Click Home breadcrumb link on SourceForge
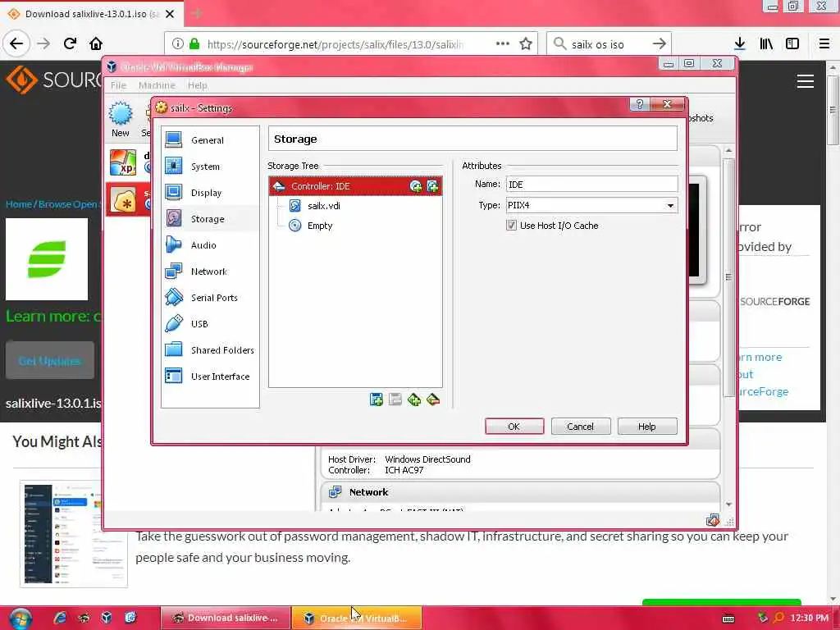Image resolution: width=840 pixels, height=630 pixels. 19,204
